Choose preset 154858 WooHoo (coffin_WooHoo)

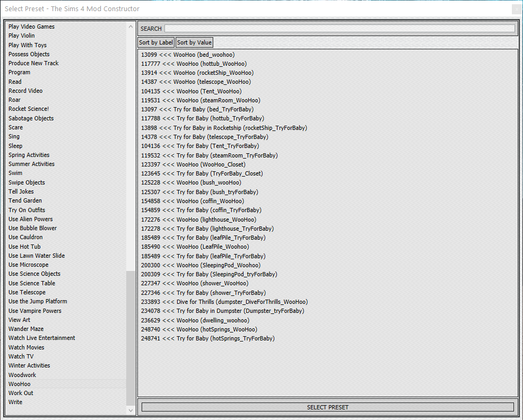(193, 201)
